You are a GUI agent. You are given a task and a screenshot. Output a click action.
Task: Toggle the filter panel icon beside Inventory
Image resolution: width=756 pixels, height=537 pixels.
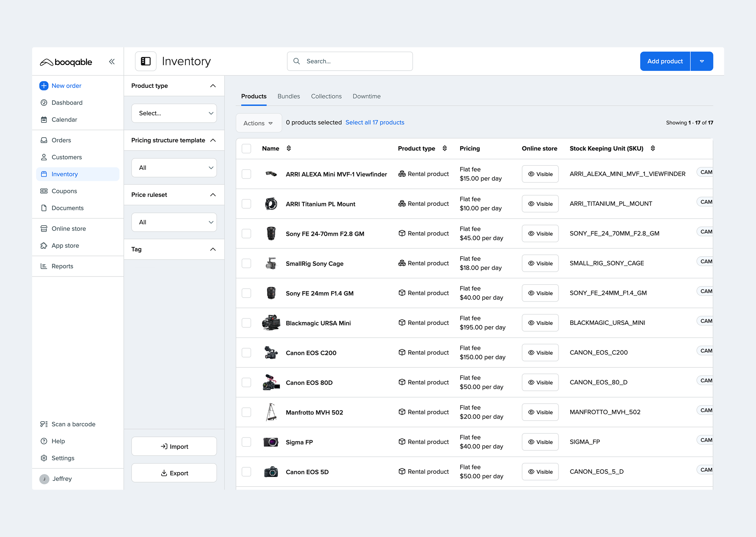146,61
